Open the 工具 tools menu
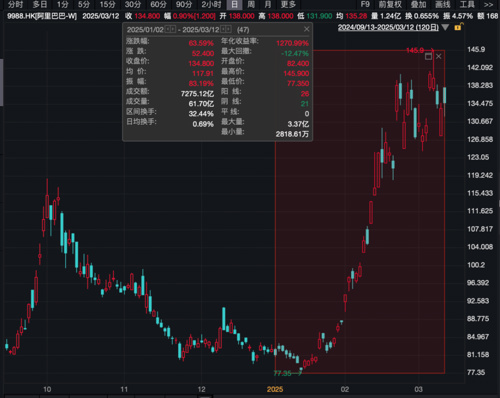The height and width of the screenshot is (398, 500). point(467,4)
